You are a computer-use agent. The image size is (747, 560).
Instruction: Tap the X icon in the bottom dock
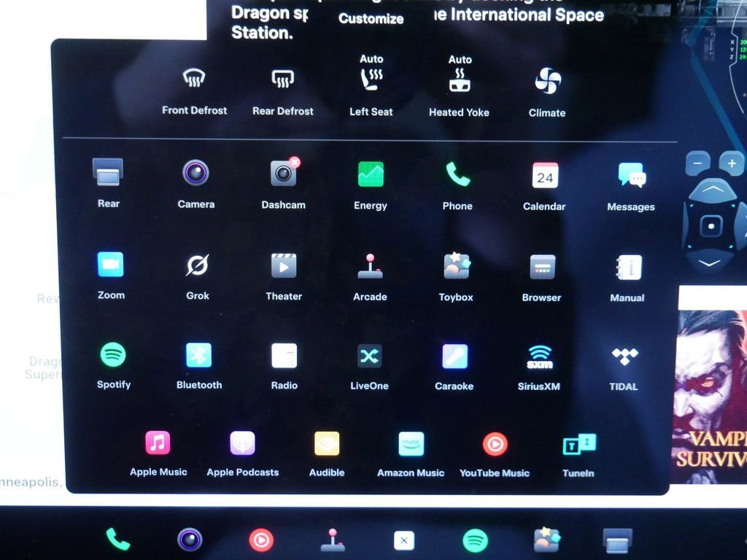[404, 540]
